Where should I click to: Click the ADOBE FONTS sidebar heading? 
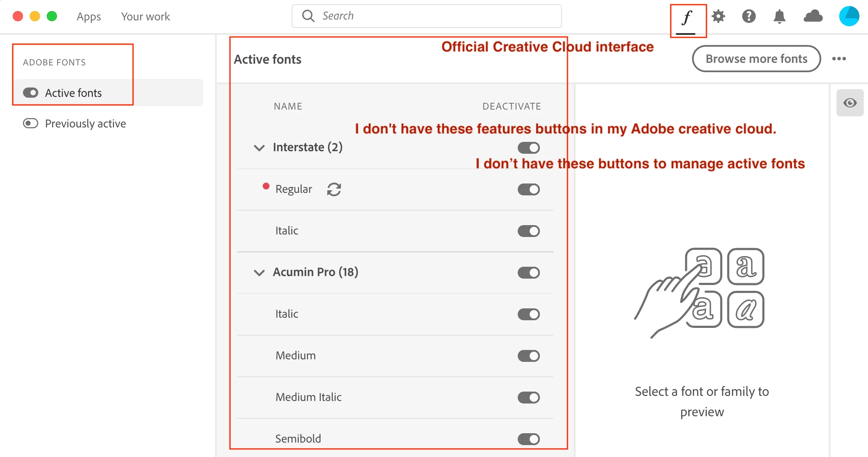[54, 62]
